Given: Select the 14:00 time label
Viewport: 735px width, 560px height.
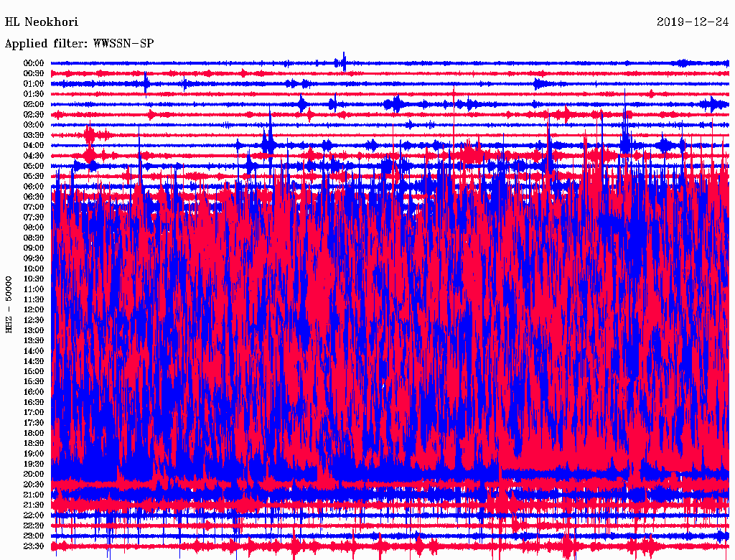Looking at the screenshot, I should (34, 351).
